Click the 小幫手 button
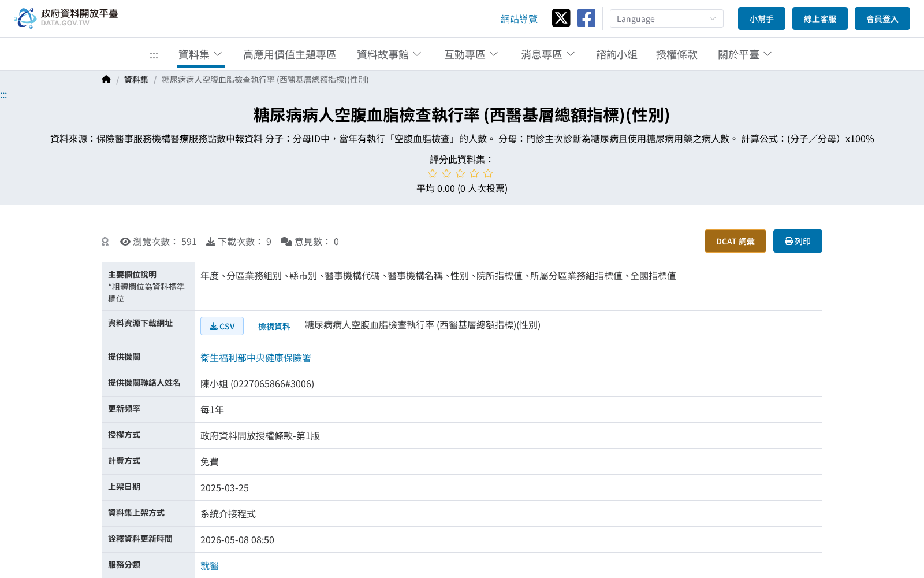Screen dimensions: 924x578 [762, 18]
